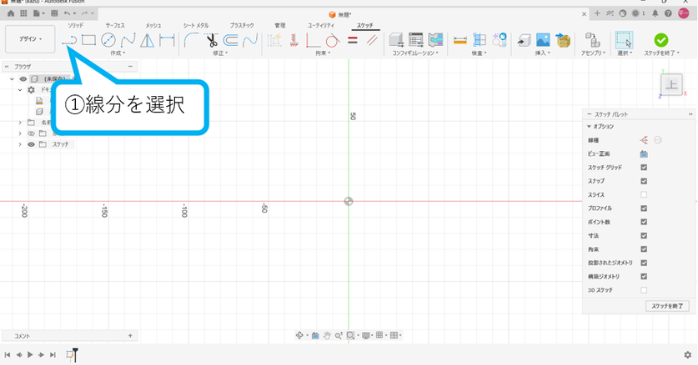
Task: Click the timeline play button
Action: pyautogui.click(x=30, y=355)
